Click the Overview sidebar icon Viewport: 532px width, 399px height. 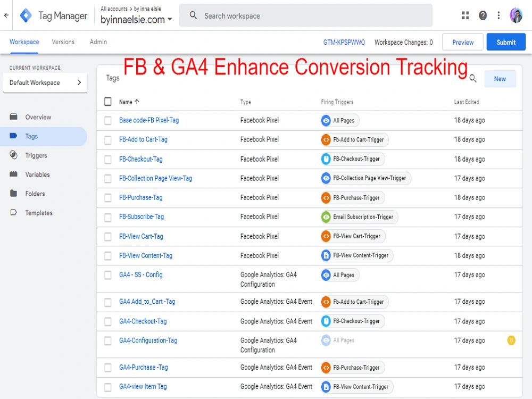pos(14,117)
